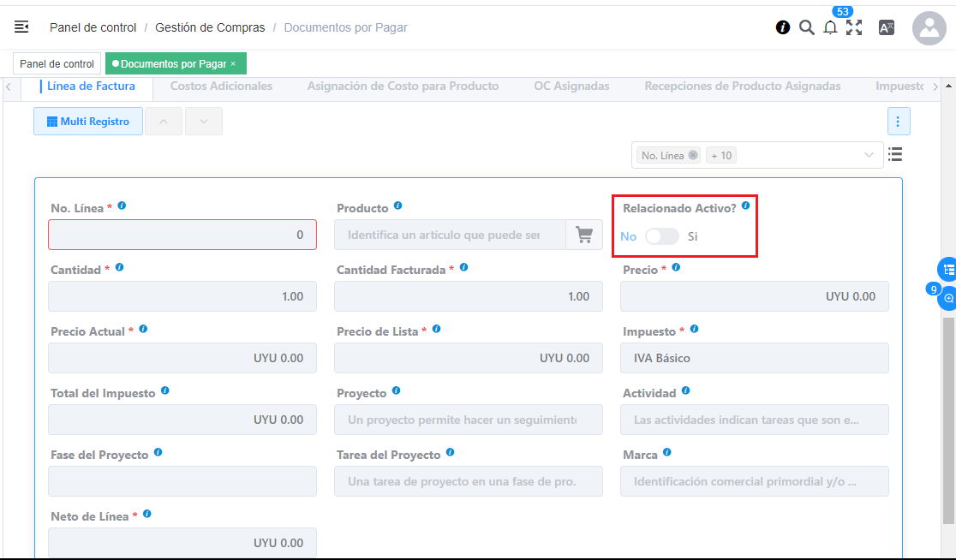Open the search magnifier icon
956x560 pixels.
click(x=806, y=27)
